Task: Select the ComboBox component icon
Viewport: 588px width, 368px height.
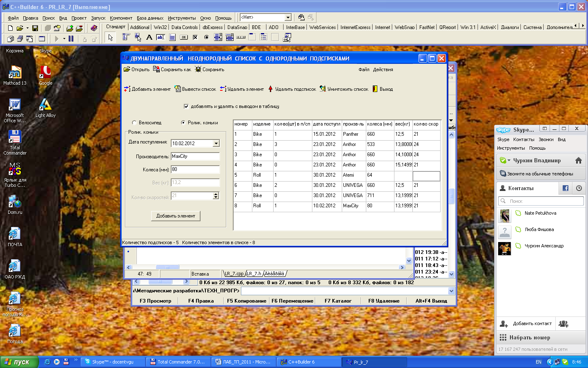Action: click(229, 37)
